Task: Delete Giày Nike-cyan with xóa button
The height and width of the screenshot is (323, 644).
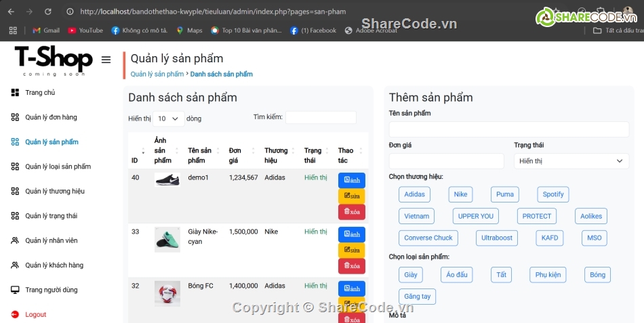Action: tap(352, 266)
